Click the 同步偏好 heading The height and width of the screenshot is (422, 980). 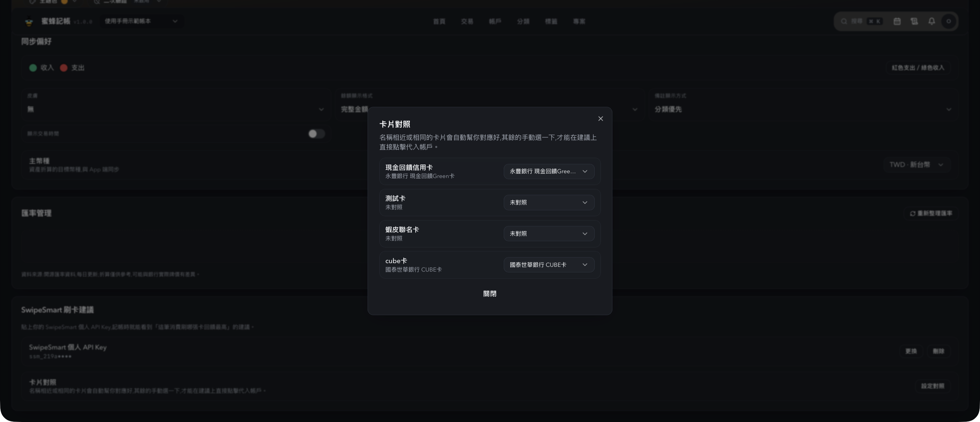pyautogui.click(x=36, y=41)
